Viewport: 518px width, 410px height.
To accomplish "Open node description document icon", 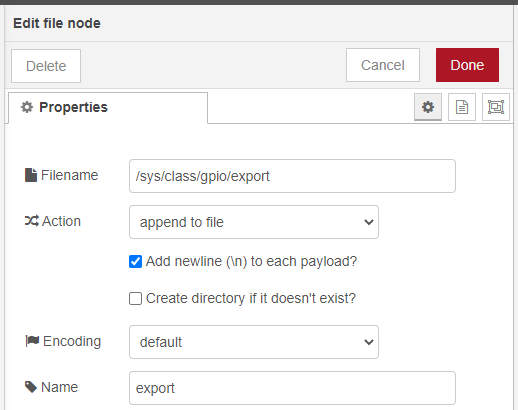I will pos(462,107).
